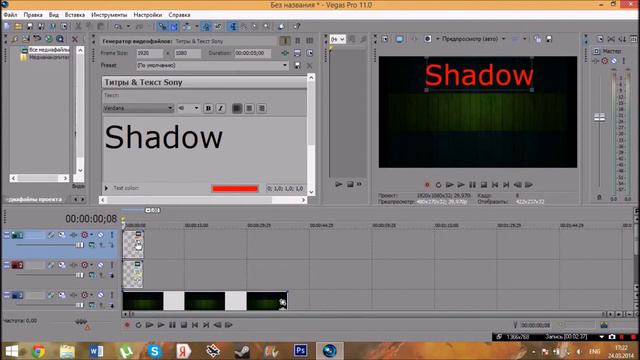640x360 pixels.
Task: Toggle Ignore Event Grouping
Action: 218,27
